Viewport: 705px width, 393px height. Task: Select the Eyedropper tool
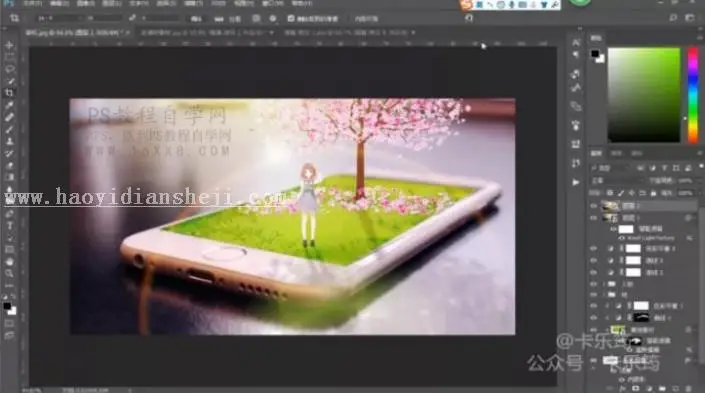[x=9, y=105]
